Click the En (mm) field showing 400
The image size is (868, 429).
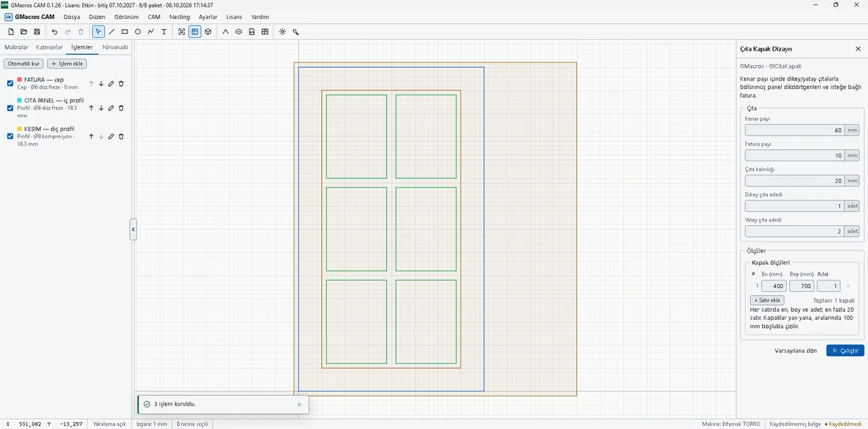pyautogui.click(x=774, y=286)
